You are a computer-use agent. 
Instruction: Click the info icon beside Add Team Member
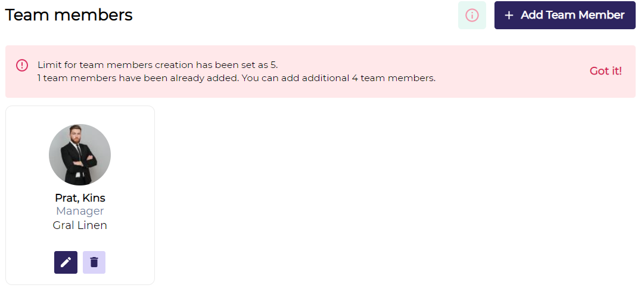472,16
